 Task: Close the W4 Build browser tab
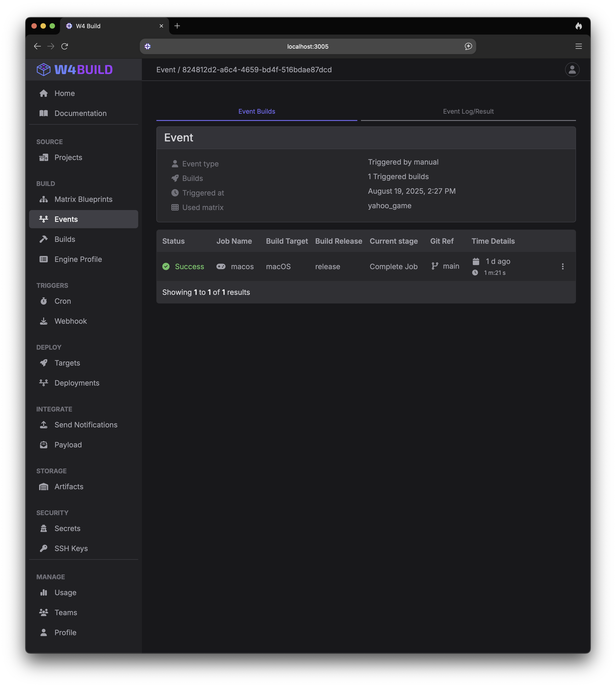[x=161, y=26]
